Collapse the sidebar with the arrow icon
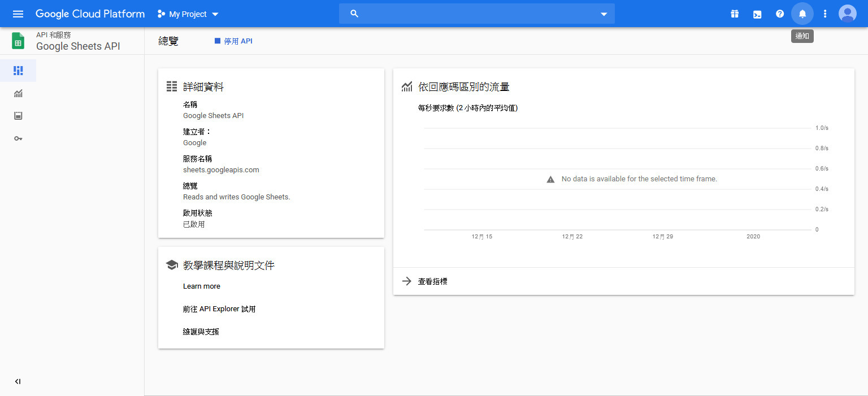The image size is (868, 396). pyautogui.click(x=18, y=381)
